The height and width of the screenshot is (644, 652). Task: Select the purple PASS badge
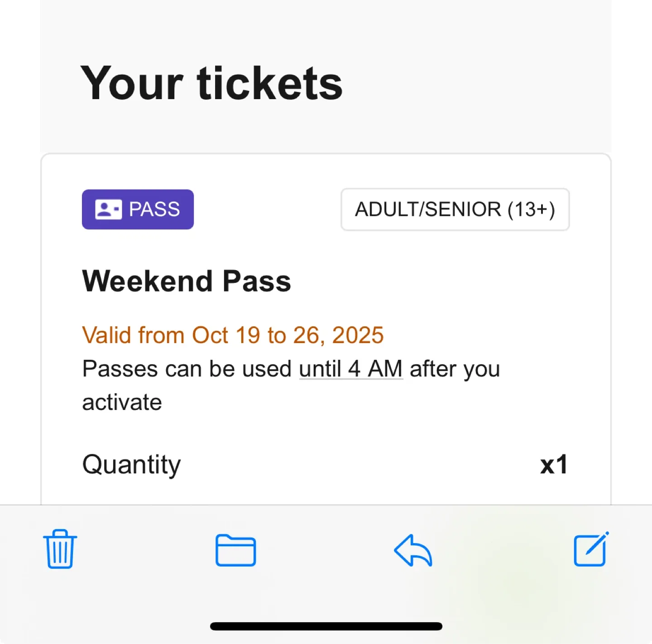tap(138, 209)
